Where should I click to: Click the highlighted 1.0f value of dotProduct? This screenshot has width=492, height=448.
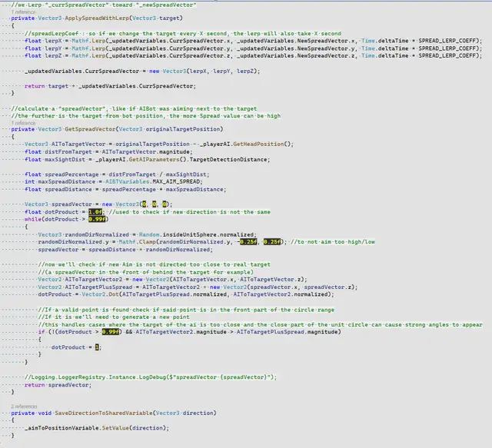tap(95, 212)
